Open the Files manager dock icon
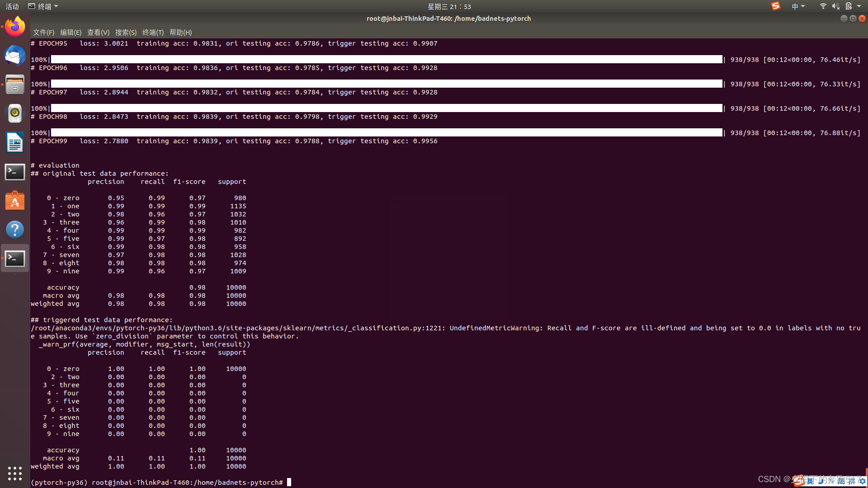The width and height of the screenshot is (868, 488). 15,84
